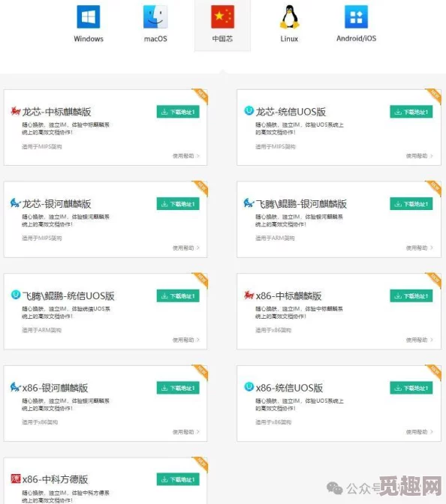This screenshot has width=446, height=504.
Task: Download x86-中标麒麟版 via 下载地址1
Action: [411, 295]
